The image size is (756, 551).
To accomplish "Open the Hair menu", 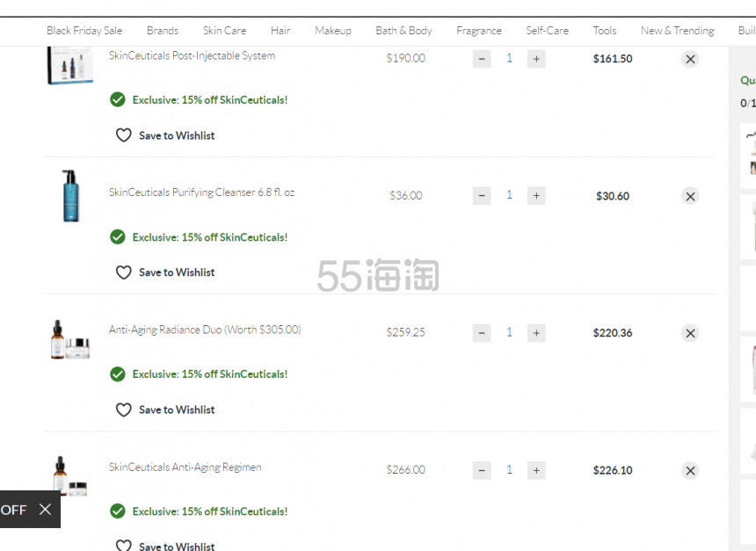I will click(280, 31).
